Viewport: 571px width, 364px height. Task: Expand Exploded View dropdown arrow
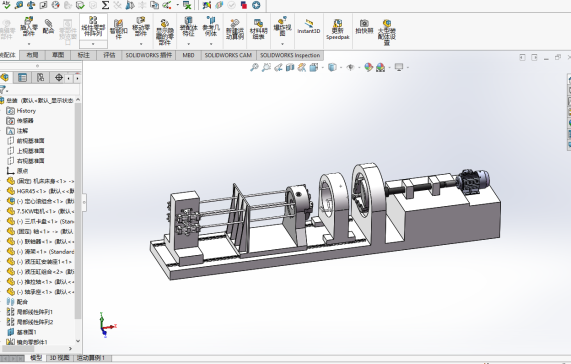pos(282,44)
